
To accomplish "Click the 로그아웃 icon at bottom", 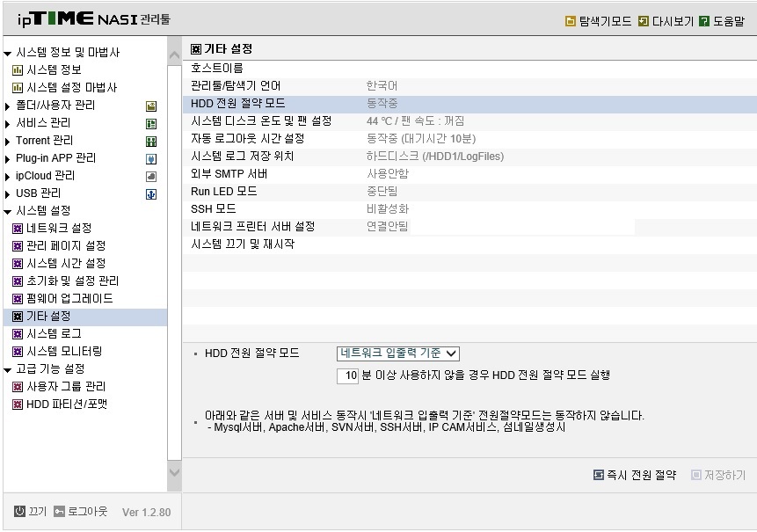I will [59, 511].
